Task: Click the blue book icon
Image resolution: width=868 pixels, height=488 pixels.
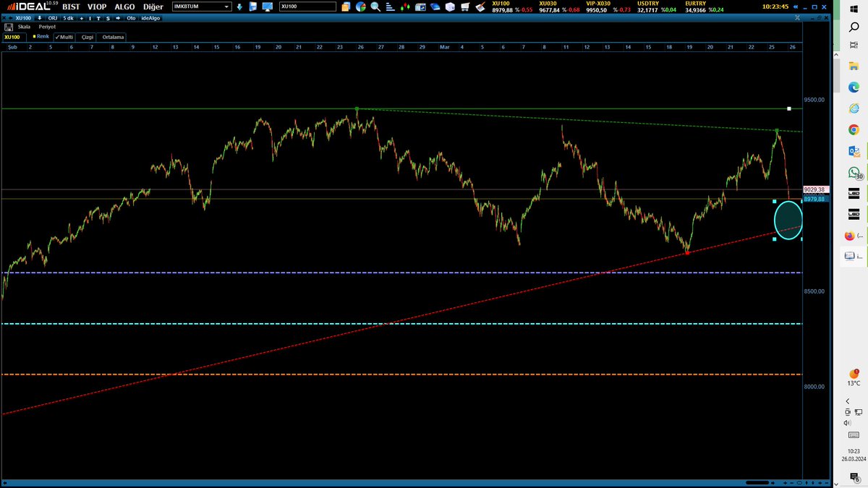Action: coord(435,7)
